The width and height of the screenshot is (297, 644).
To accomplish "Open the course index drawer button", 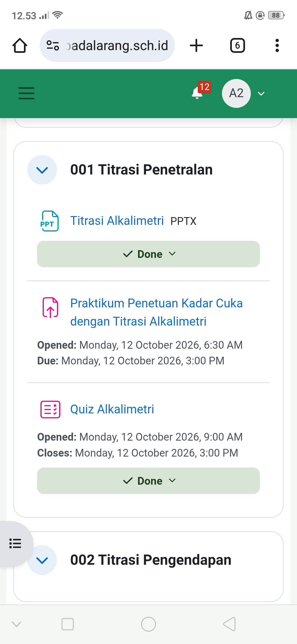I will (15, 544).
